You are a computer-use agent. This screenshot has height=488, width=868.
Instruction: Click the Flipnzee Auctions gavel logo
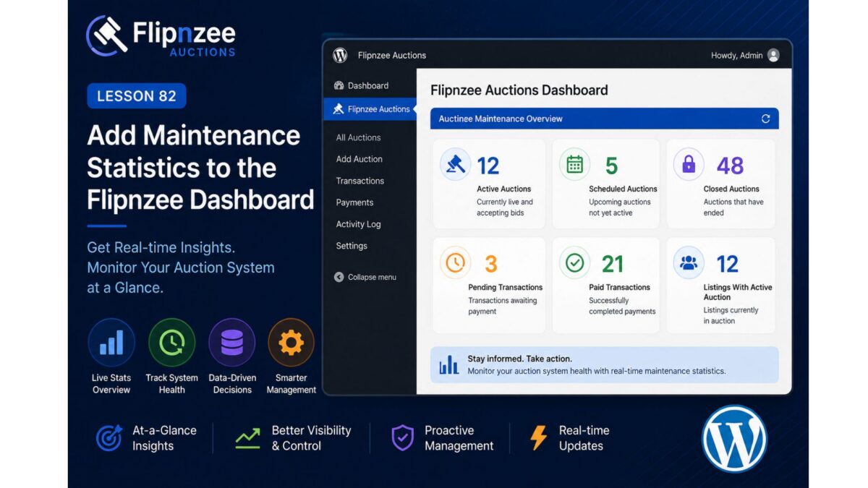(x=107, y=35)
